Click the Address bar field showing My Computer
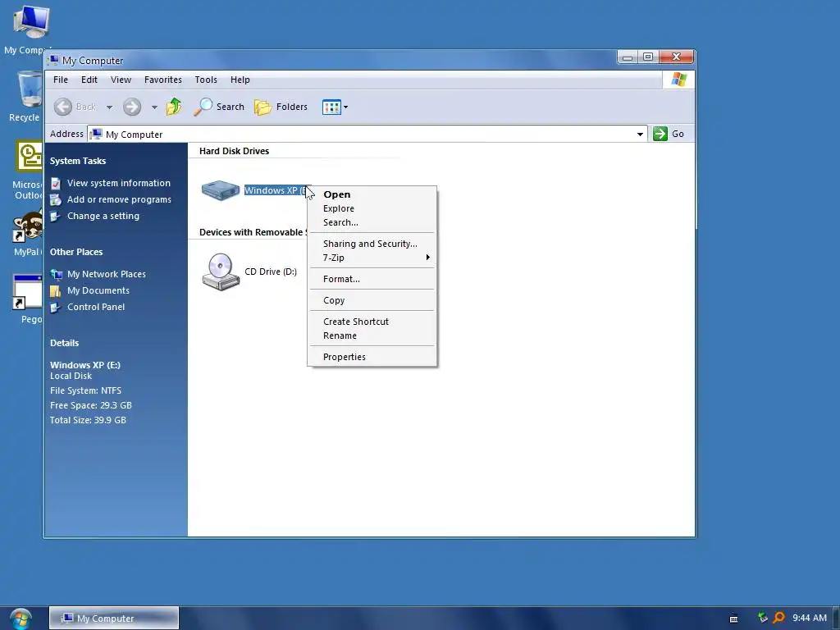840x630 pixels. pyautogui.click(x=367, y=134)
